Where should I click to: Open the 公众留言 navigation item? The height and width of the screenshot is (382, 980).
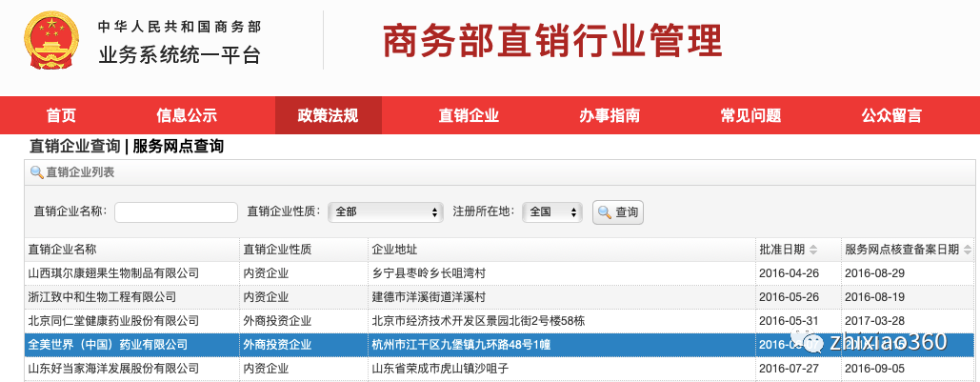(x=891, y=115)
